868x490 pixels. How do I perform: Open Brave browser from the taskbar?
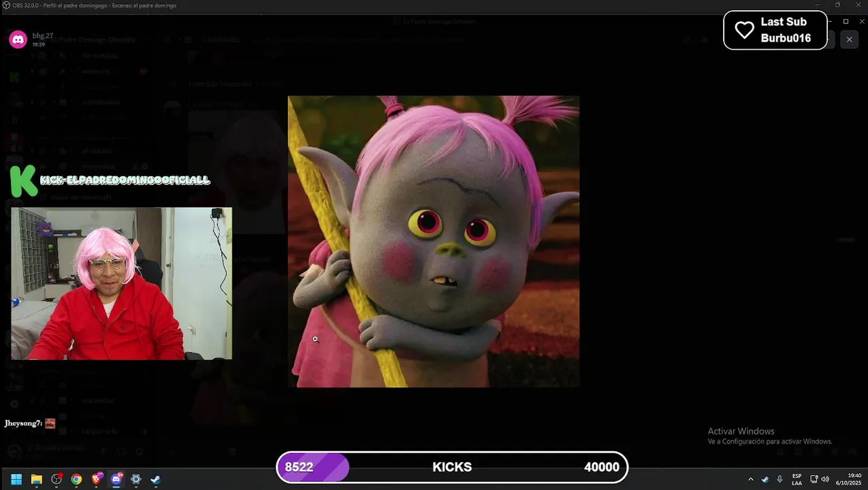pyautogui.click(x=96, y=479)
